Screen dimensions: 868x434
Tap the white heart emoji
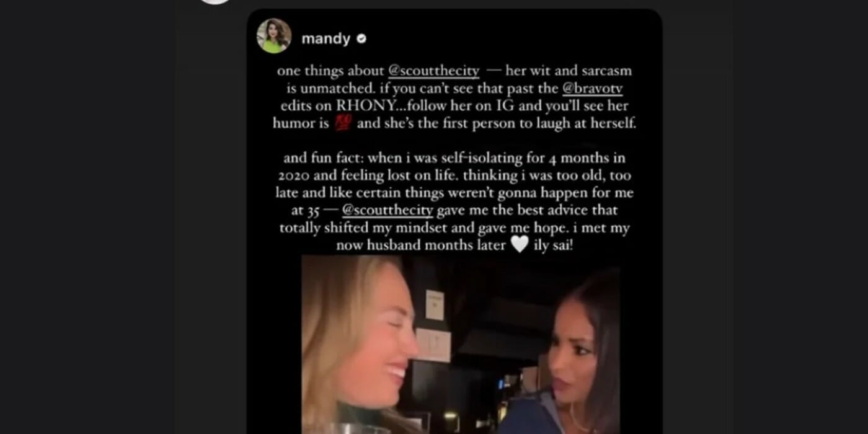pyautogui.click(x=520, y=245)
